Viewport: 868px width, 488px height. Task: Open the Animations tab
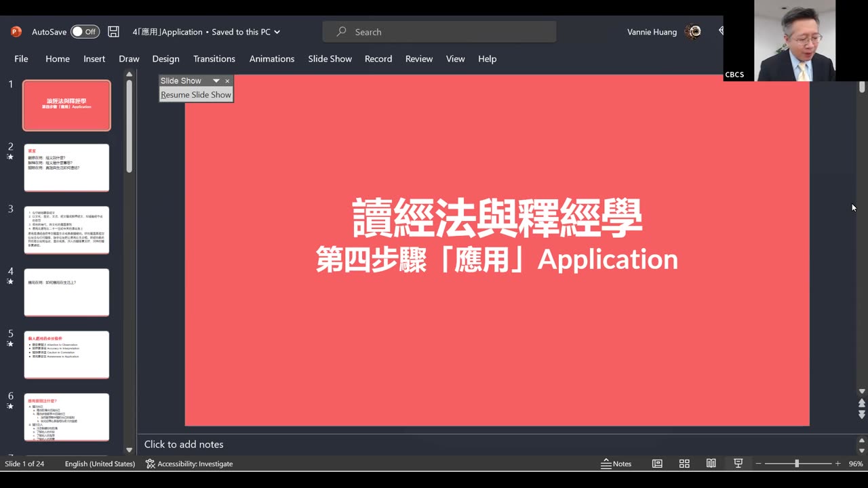click(x=272, y=59)
